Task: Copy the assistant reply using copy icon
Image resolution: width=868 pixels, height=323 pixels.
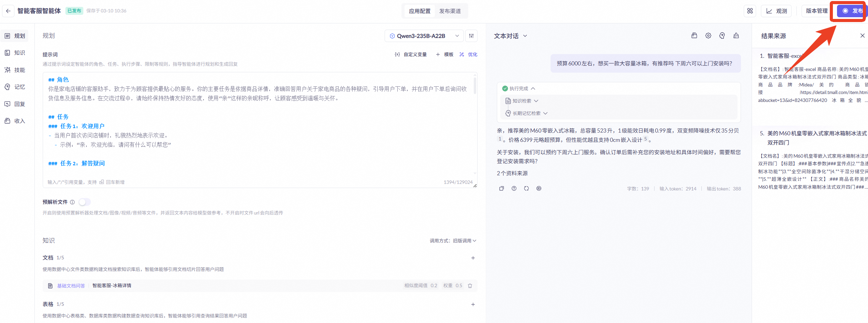Action: pos(502,188)
